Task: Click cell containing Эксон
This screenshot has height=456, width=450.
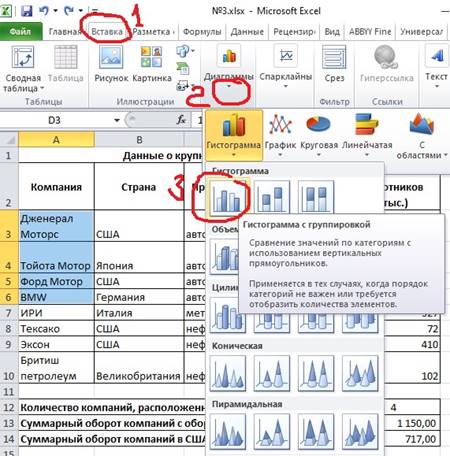Action: (56, 344)
